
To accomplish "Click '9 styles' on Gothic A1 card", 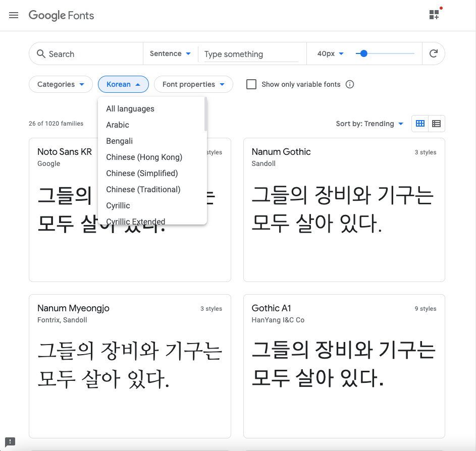I will 426,308.
